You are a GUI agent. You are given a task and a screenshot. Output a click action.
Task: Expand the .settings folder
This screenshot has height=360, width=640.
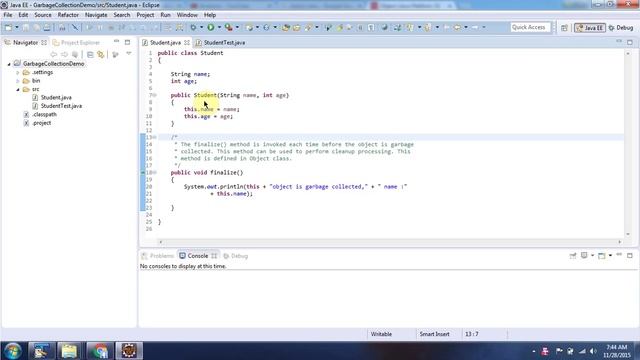tap(18, 72)
